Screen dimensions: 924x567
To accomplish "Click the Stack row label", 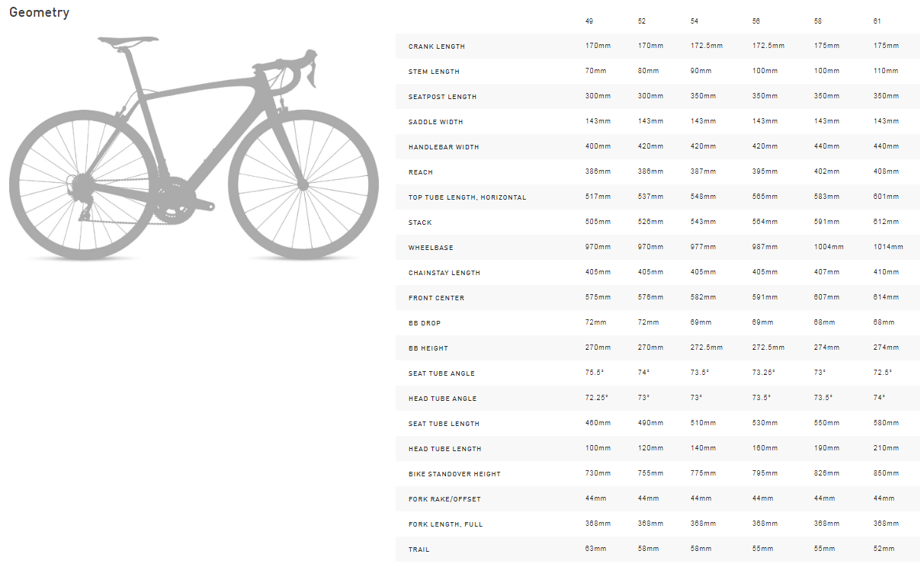I will 420,223.
